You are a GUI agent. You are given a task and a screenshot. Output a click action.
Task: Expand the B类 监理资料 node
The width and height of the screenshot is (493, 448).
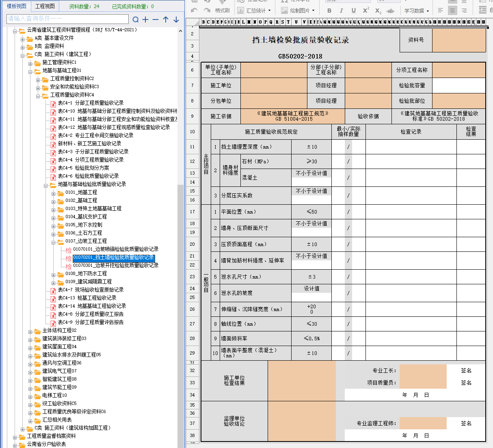(x=23, y=47)
